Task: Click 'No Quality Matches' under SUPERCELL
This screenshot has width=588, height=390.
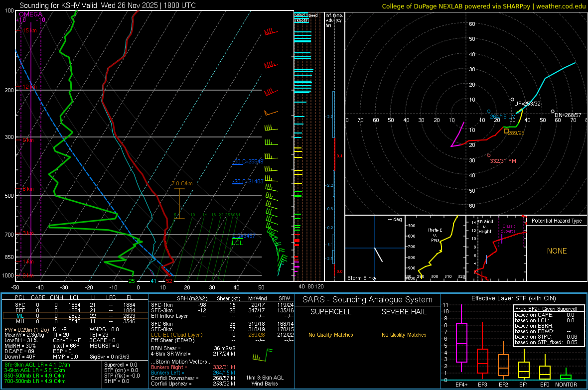Action: [x=331, y=335]
